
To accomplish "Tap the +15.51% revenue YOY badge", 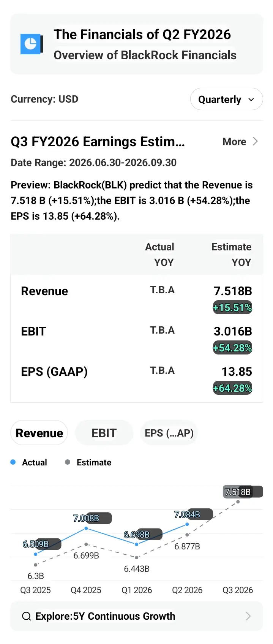I will pyautogui.click(x=232, y=307).
